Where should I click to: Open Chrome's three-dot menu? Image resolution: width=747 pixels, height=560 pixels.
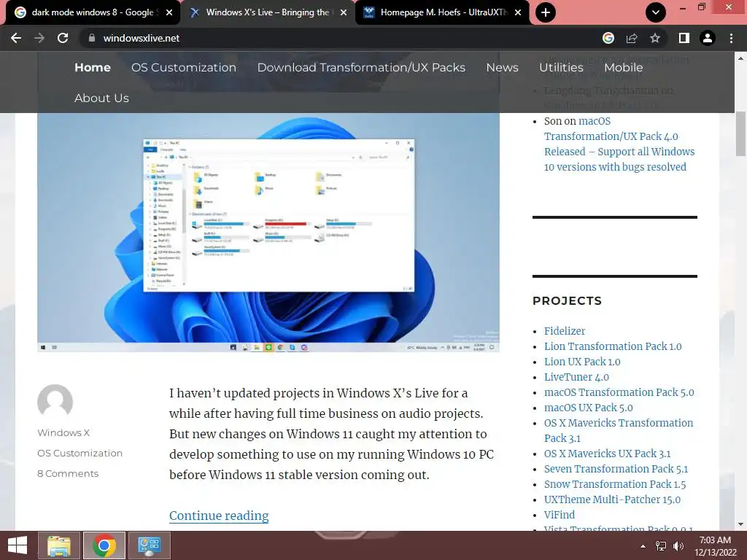coord(731,38)
